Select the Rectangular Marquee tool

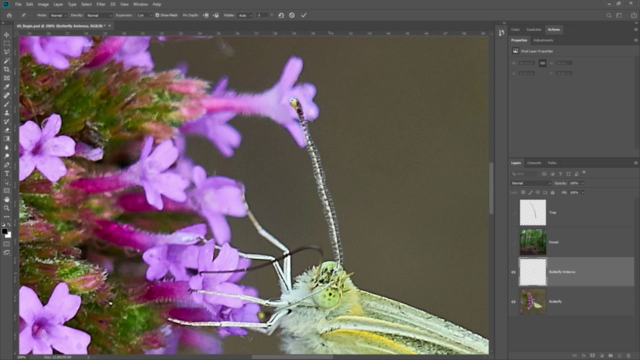(x=7, y=43)
